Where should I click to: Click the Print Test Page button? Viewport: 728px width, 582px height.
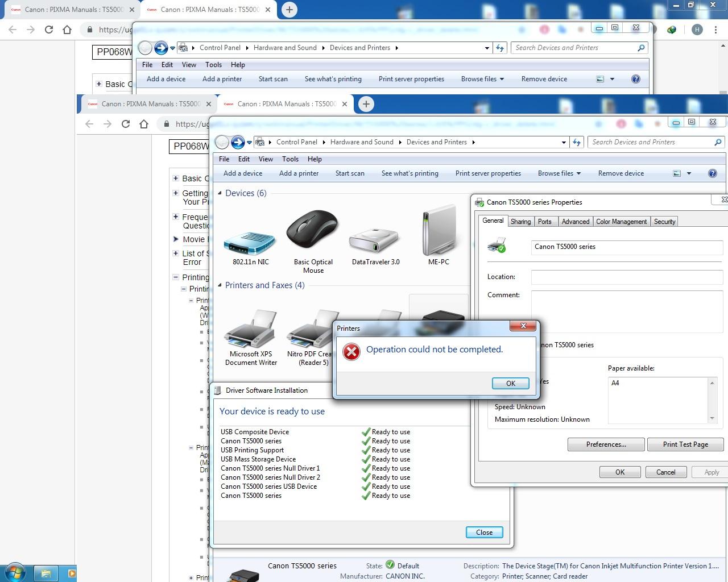(685, 444)
